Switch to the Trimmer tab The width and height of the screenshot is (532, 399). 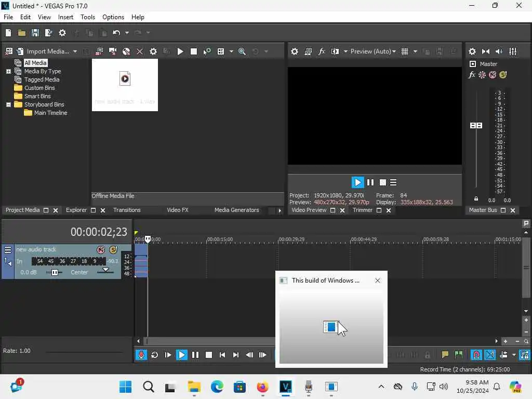pyautogui.click(x=362, y=210)
